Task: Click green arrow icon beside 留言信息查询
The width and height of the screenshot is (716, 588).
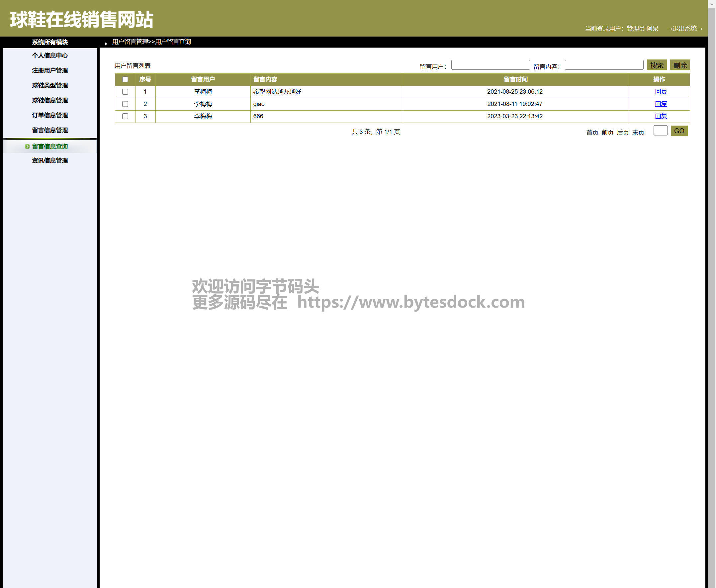Action: [x=27, y=146]
